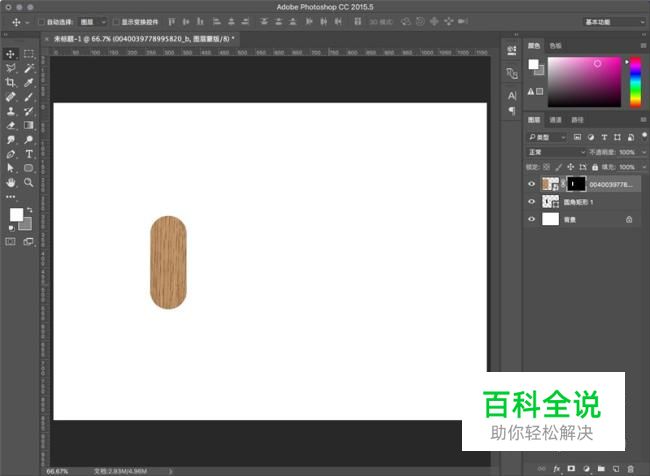The height and width of the screenshot is (476, 650).
Task: Open the collapsed Paragraph panel
Action: [x=512, y=111]
